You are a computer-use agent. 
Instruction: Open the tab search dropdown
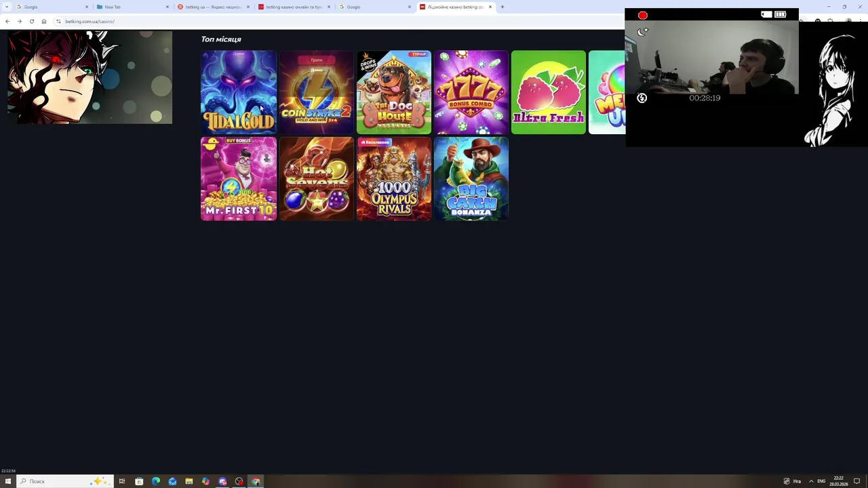(6, 7)
